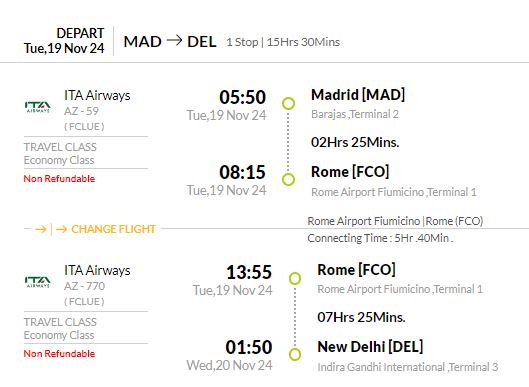Click the DEPART Tue,19 Nov 24 header
The width and height of the screenshot is (529, 387).
(x=64, y=41)
